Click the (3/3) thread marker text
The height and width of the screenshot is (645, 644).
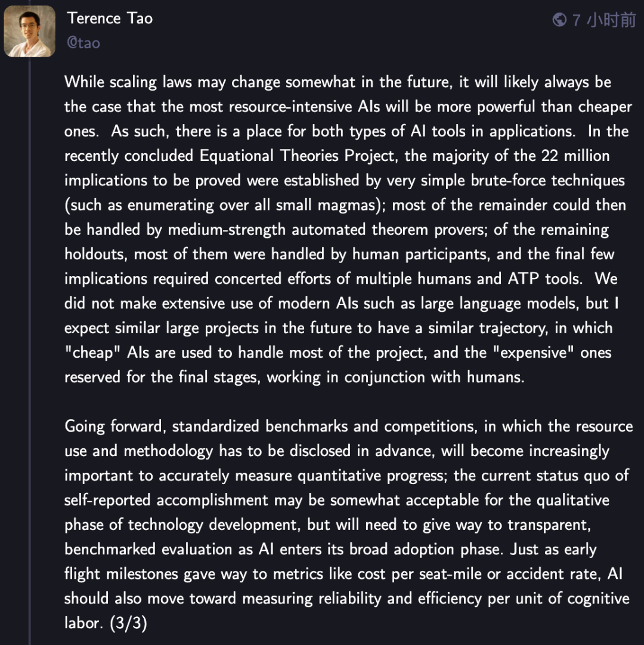128,623
